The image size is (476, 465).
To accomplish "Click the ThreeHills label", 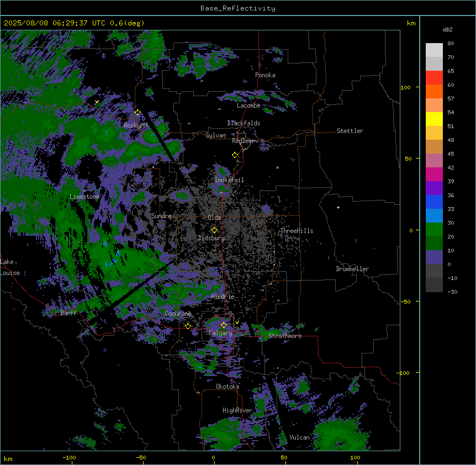I will click(297, 231).
